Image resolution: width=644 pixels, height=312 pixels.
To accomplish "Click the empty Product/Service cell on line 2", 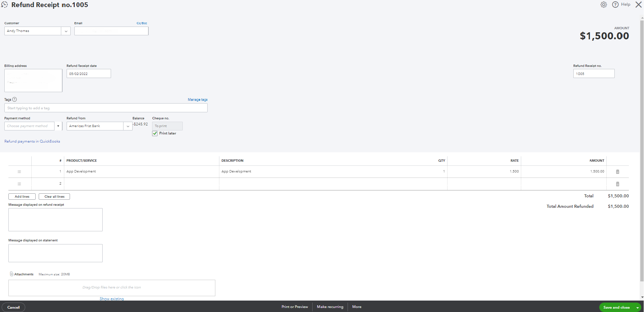I will pyautogui.click(x=141, y=184).
